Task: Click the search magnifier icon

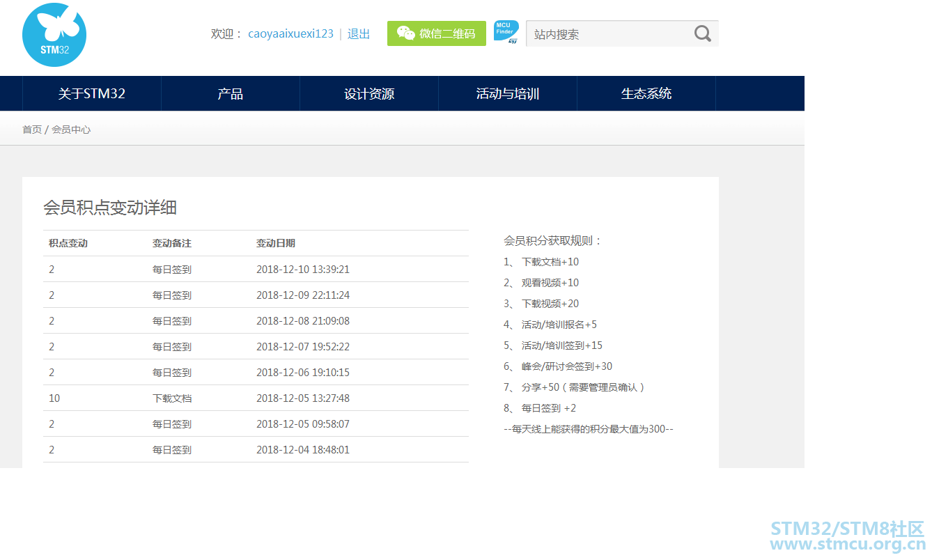Action: pyautogui.click(x=703, y=33)
